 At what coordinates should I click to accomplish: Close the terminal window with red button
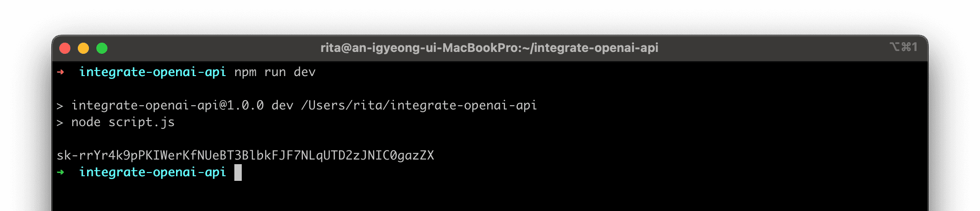tap(65, 48)
